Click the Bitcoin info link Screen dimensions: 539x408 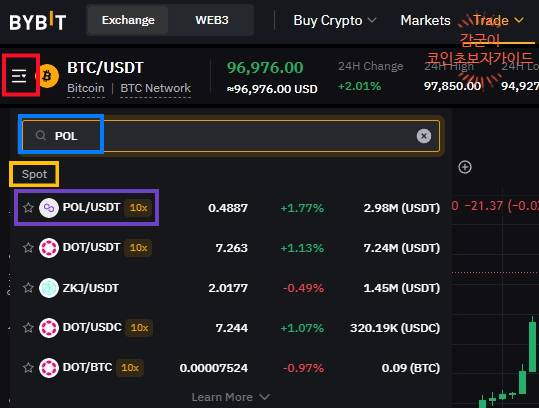(x=86, y=88)
